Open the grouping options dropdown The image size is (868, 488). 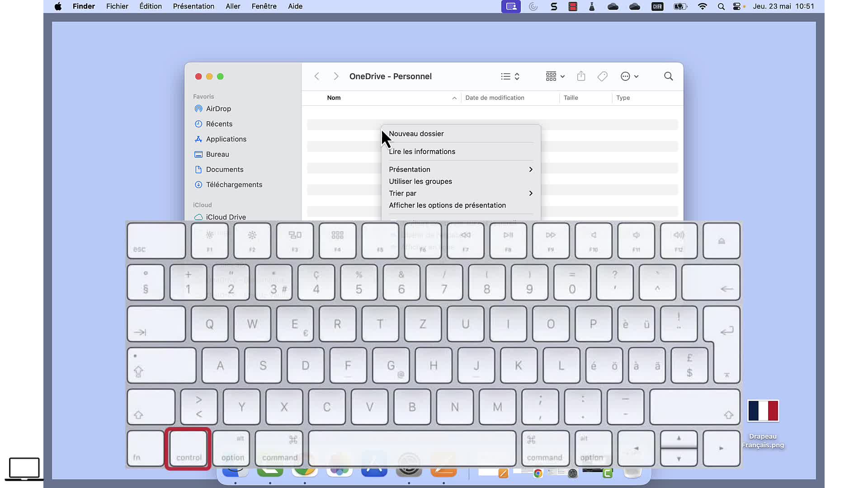555,76
